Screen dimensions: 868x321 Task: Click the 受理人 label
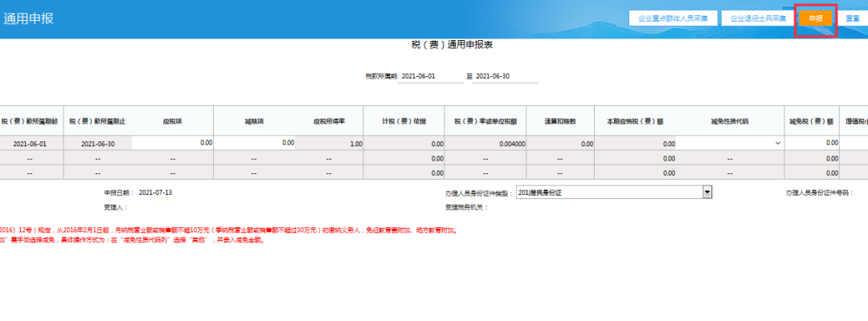116,208
